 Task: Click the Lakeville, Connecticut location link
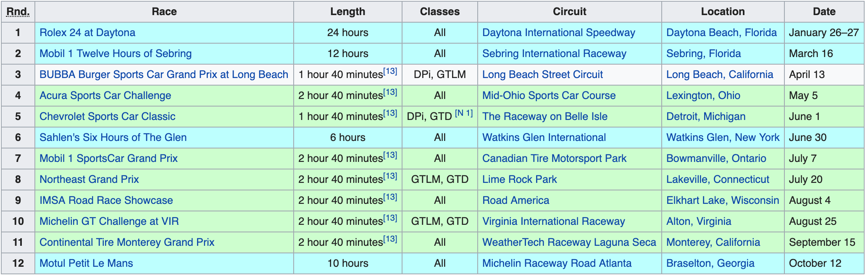click(718, 180)
